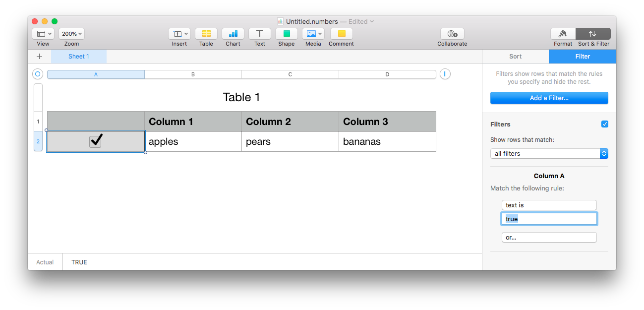The image size is (644, 310).
Task: Select the Shape toolbar icon
Action: point(287,34)
